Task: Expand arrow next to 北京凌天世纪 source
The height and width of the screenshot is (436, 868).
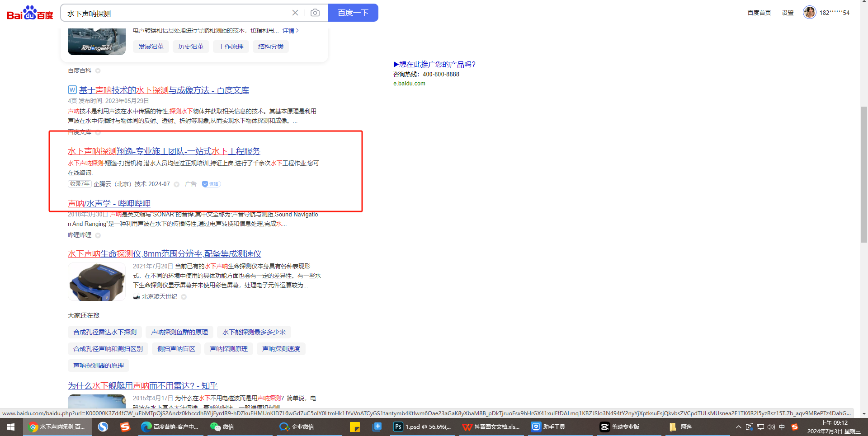Action: click(x=184, y=297)
